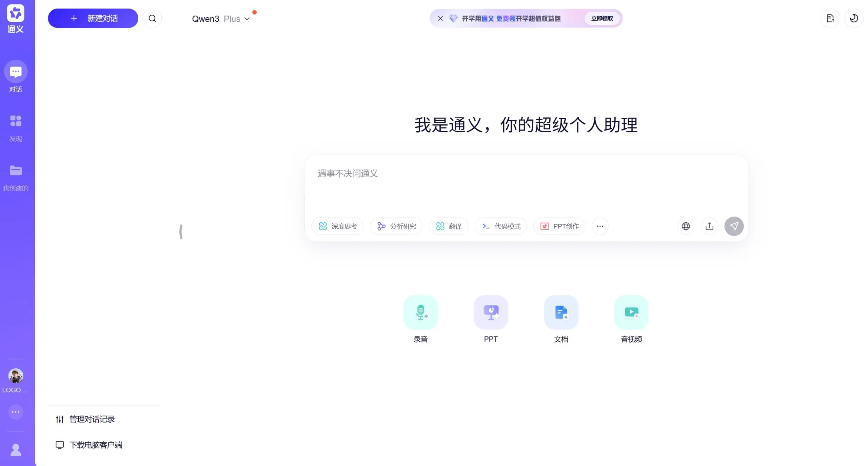Select the 翻译 translate chip
Viewport: 868px width, 466px height.
448,226
